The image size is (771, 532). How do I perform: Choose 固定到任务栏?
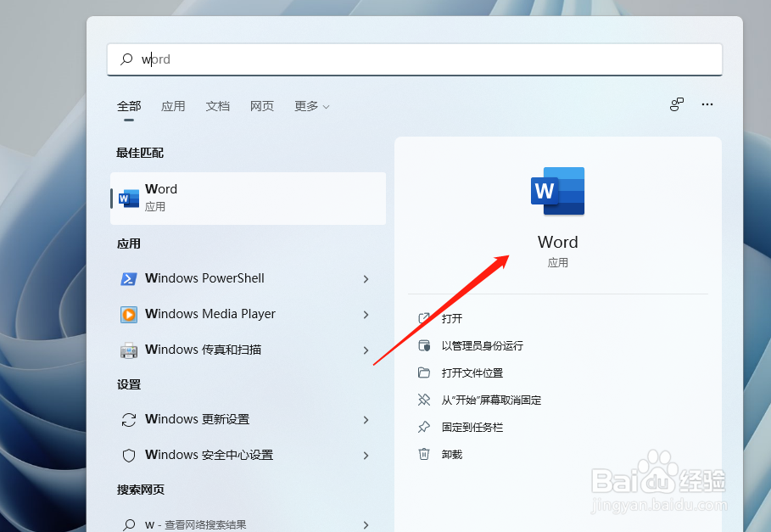[x=472, y=428]
